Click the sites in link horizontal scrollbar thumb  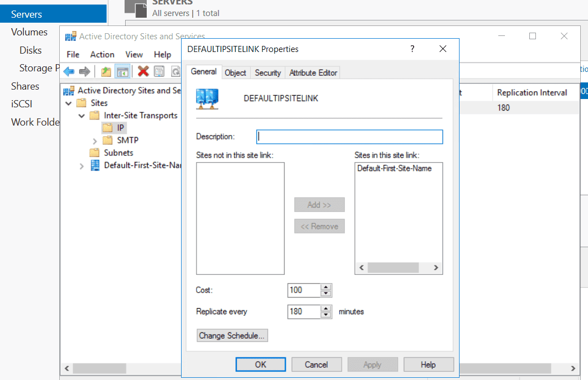pyautogui.click(x=393, y=268)
